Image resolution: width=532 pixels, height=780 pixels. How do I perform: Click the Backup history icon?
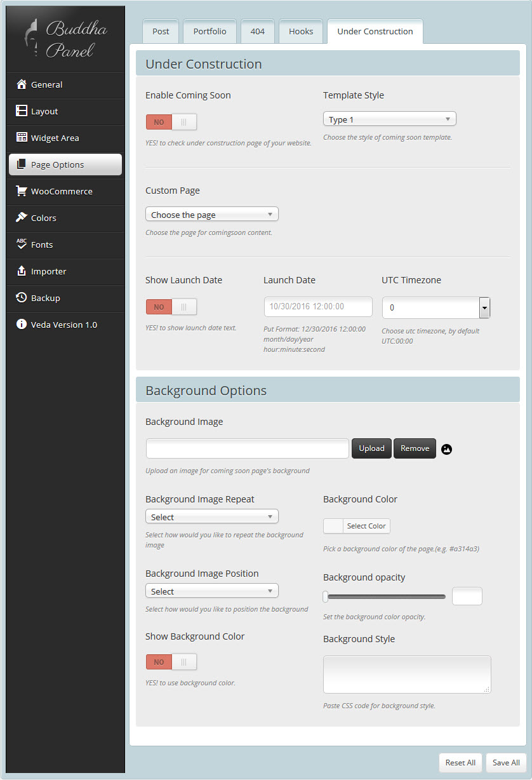22,298
